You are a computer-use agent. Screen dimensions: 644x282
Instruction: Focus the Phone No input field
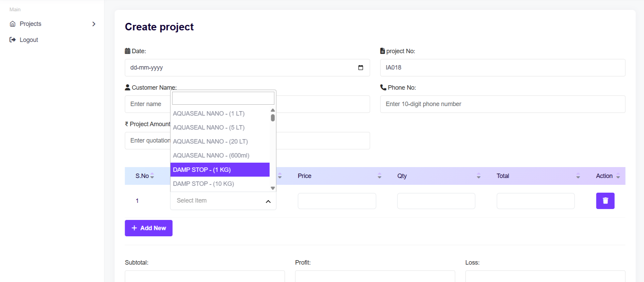click(x=502, y=104)
